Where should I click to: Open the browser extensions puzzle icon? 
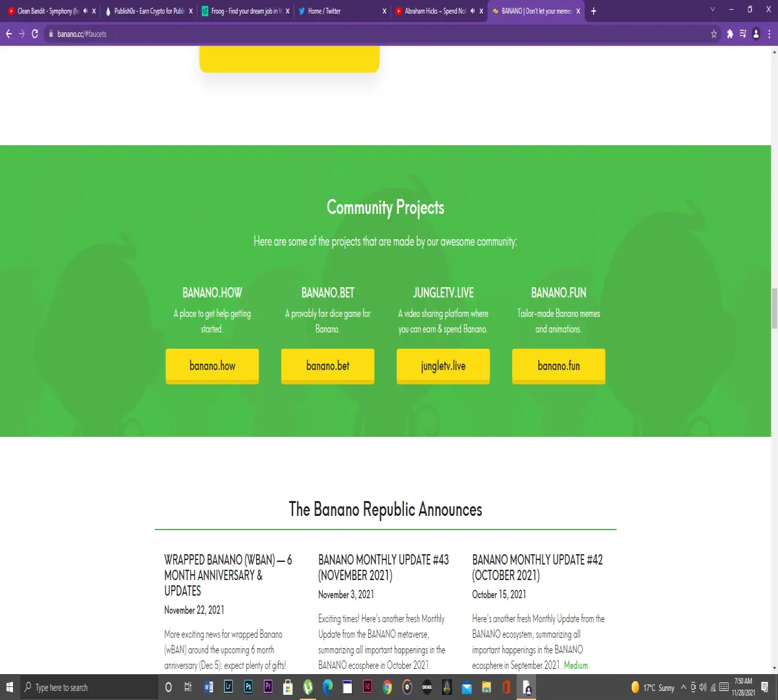[730, 34]
